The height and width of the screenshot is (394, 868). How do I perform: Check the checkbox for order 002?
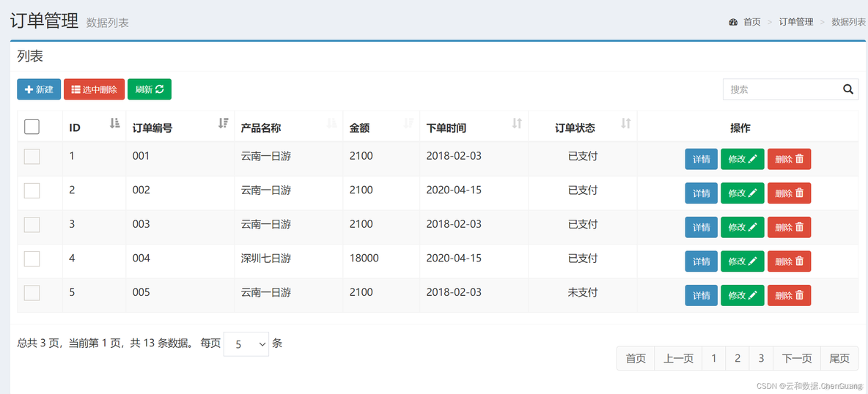coord(32,190)
